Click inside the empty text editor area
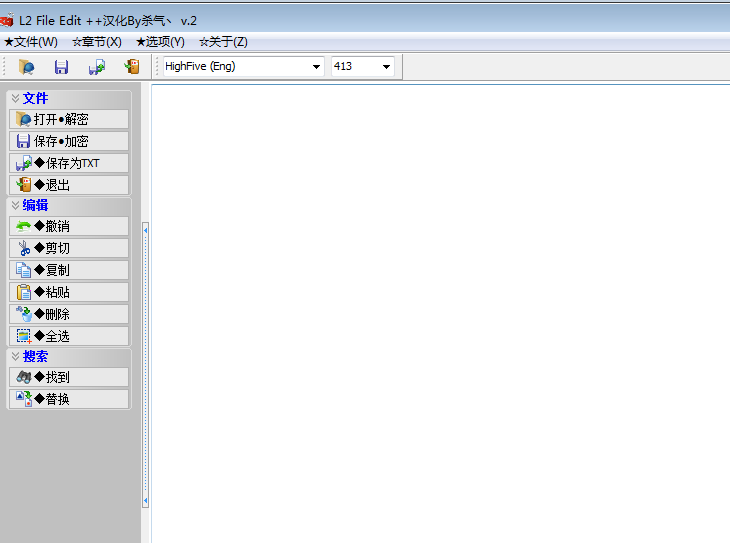Screen dimensions: 730x543 pyautogui.click(x=440, y=314)
